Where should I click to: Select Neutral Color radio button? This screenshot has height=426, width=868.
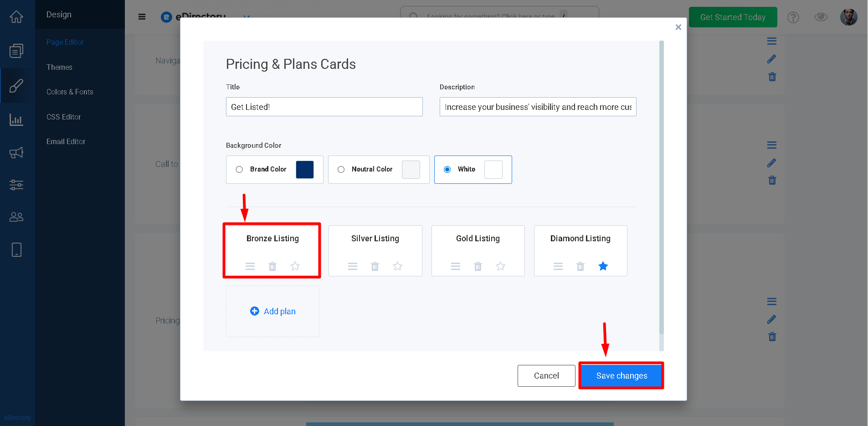pyautogui.click(x=341, y=170)
